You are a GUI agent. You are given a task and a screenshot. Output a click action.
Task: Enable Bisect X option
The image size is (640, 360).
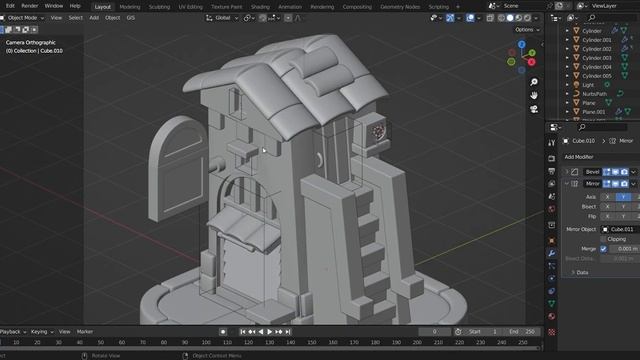click(x=607, y=207)
